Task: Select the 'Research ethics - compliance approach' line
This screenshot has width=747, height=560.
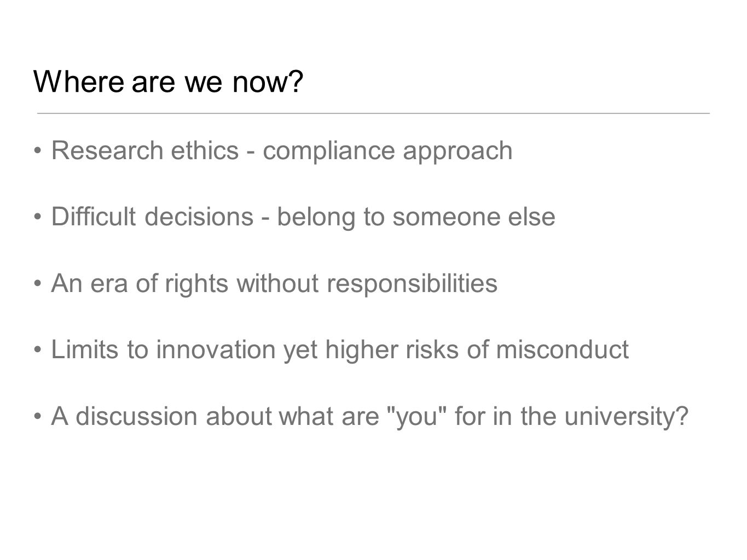Action: 282,151
